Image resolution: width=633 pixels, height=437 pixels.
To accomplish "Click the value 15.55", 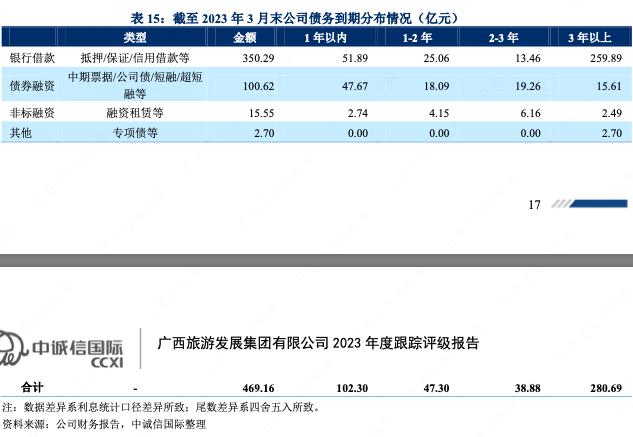I will pos(262,113).
